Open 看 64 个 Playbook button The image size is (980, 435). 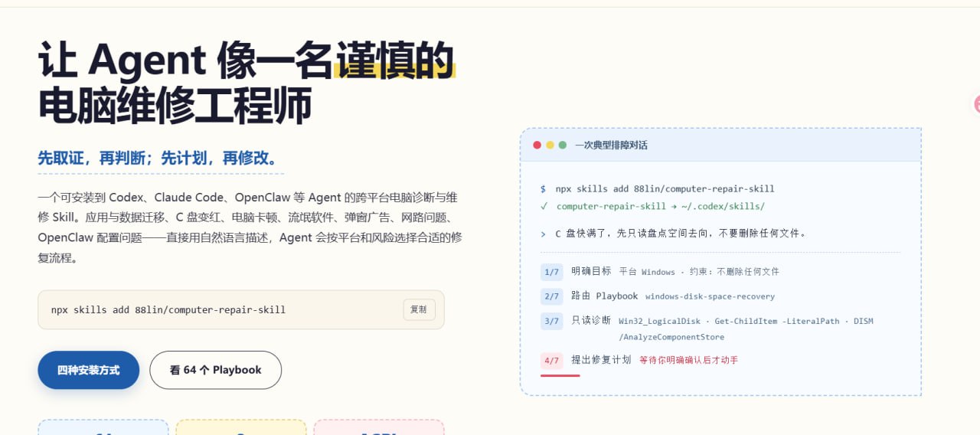215,370
